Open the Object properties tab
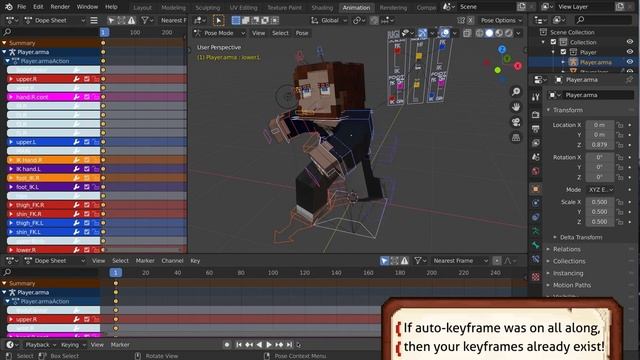This screenshot has width=640, height=360. 536,189
